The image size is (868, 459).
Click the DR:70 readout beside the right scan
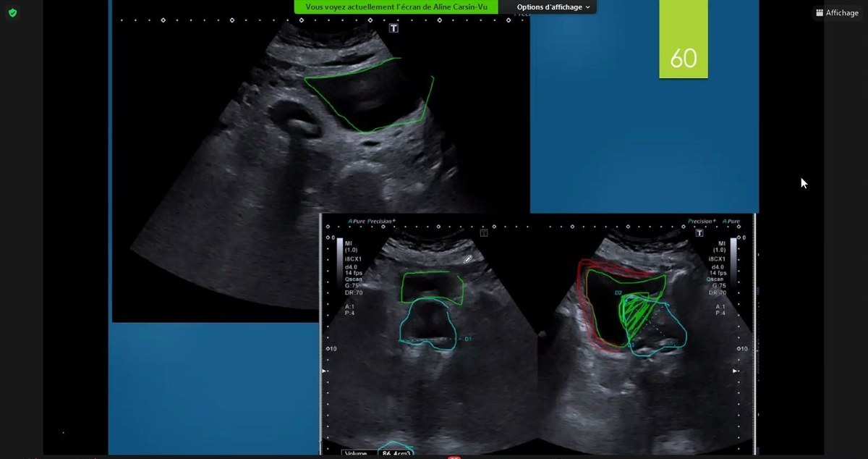[717, 292]
